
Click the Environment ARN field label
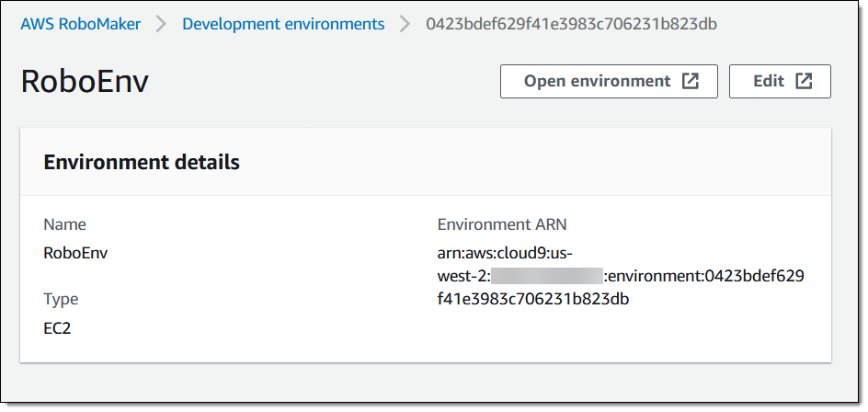tap(502, 224)
